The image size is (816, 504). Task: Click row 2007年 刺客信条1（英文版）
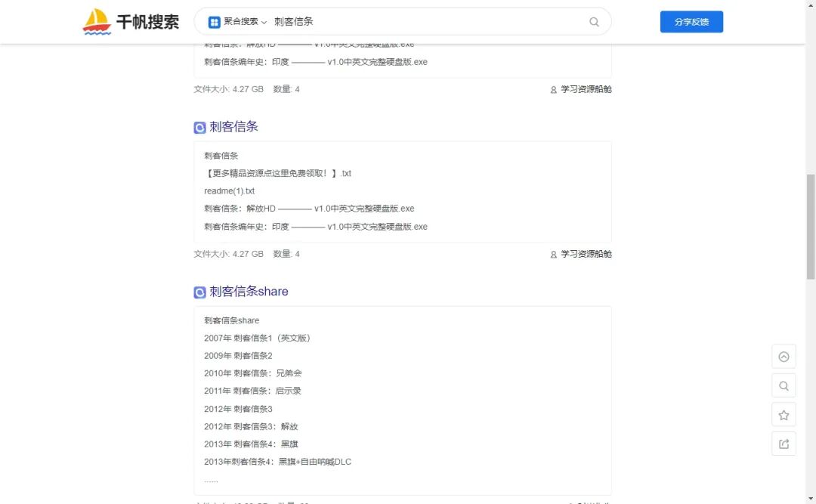pos(257,338)
